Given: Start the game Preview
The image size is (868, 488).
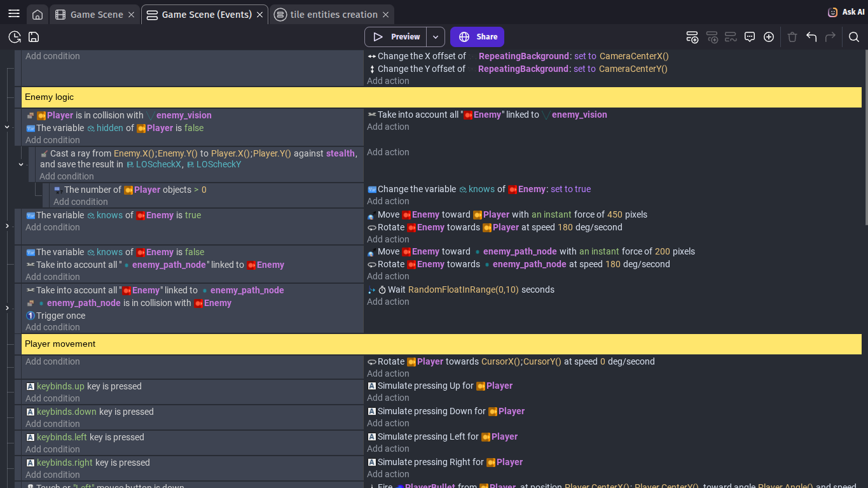Looking at the screenshot, I should (x=396, y=37).
